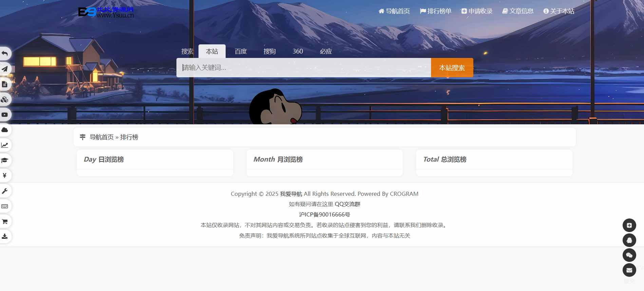Click the keyword search input field
The image size is (644, 291).
303,68
